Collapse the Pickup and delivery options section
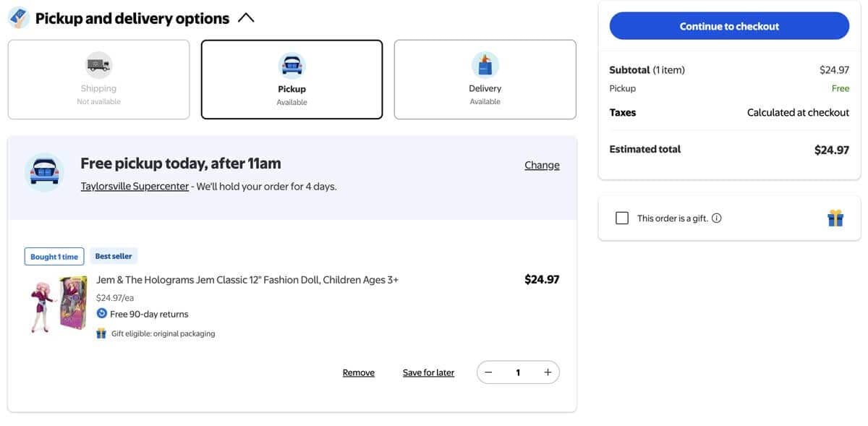The width and height of the screenshot is (868, 426). (x=246, y=18)
